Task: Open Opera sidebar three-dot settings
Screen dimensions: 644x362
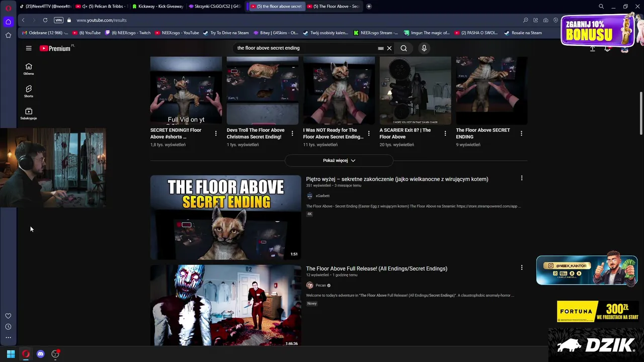Action: [8, 337]
